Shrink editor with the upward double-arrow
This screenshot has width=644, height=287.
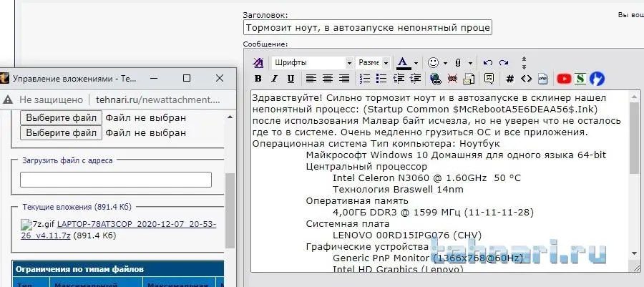[524, 59]
